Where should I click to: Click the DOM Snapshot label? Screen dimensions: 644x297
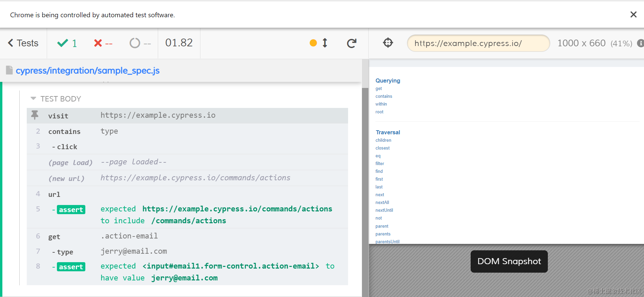tap(509, 261)
